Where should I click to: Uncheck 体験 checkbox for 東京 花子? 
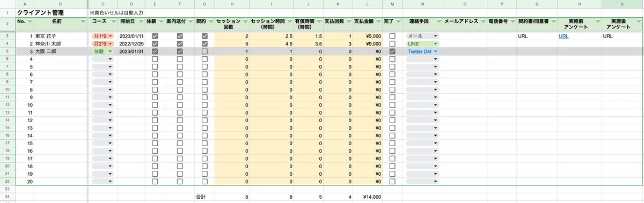(155, 36)
